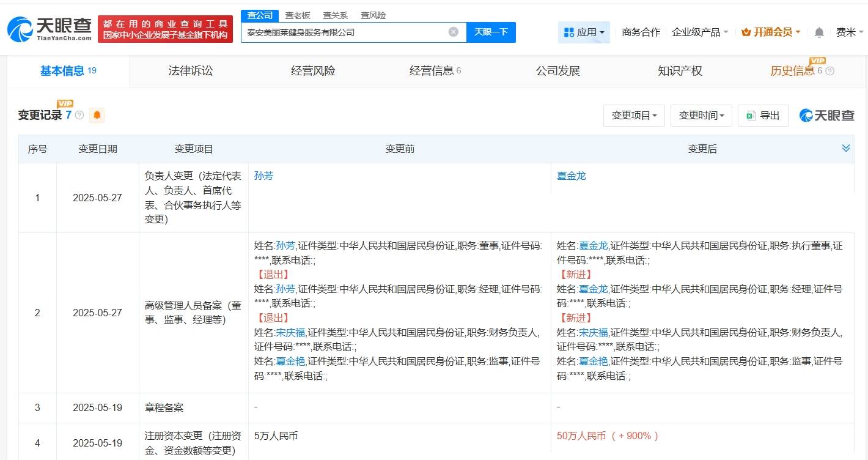Image resolution: width=868 pixels, height=460 pixels.
Task: Expand the 企业级产品 dropdown
Action: [x=701, y=32]
